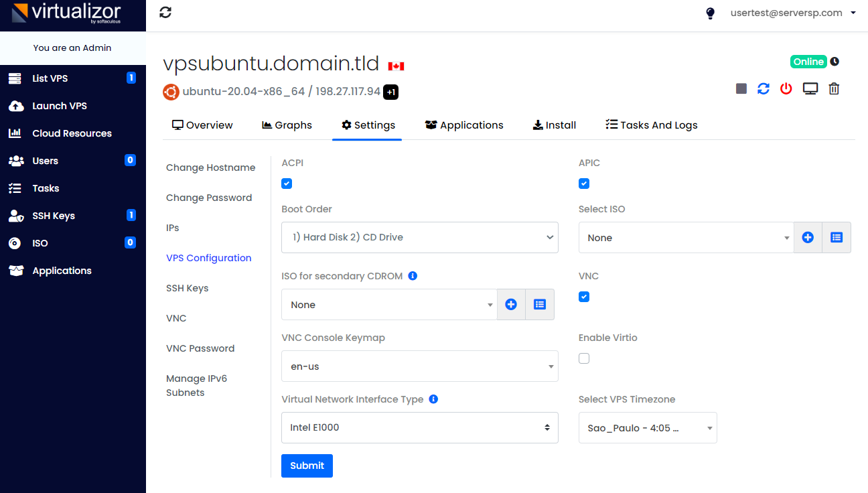868x493 pixels.
Task: Click the lightbulb icon in header
Action: 711,13
